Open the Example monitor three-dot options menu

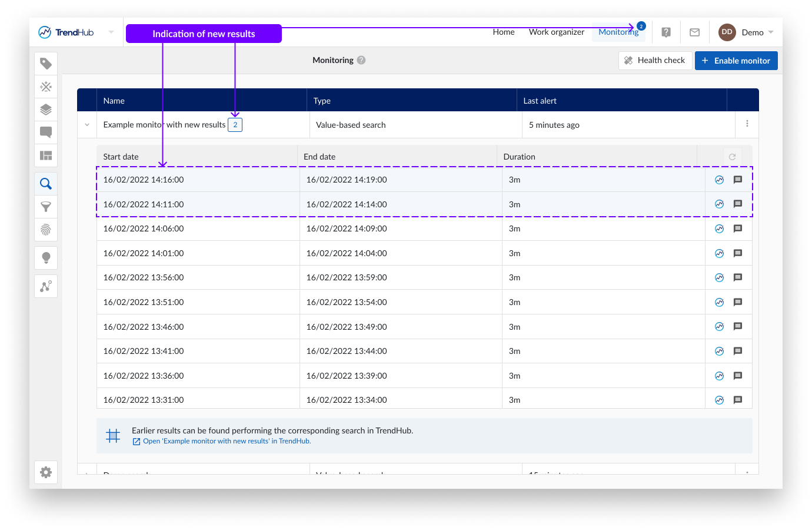click(747, 124)
